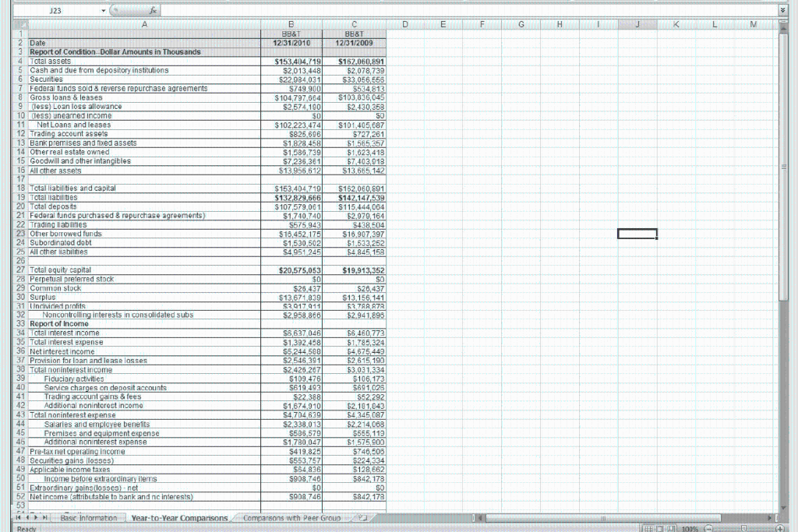The width and height of the screenshot is (798, 532).
Task: Click the horizontal scrollbar thumb
Action: pyautogui.click(x=603, y=518)
